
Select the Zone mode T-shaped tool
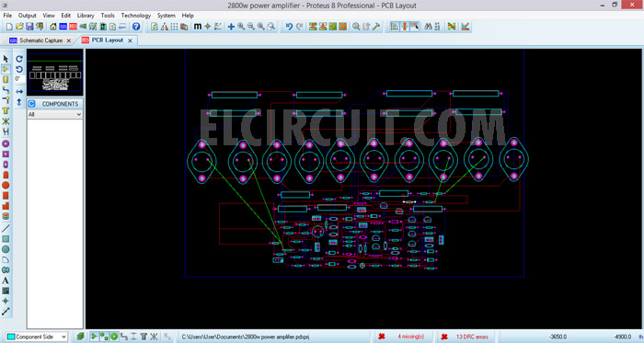[6, 110]
